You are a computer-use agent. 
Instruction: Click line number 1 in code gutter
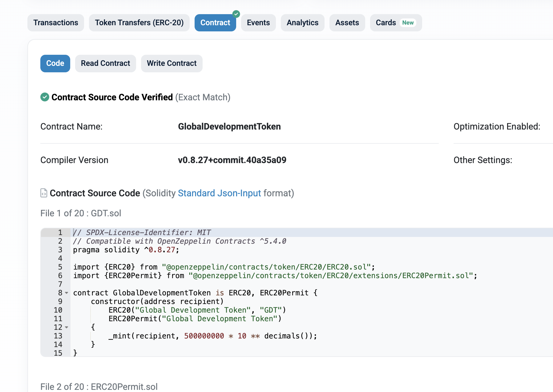[x=60, y=233]
